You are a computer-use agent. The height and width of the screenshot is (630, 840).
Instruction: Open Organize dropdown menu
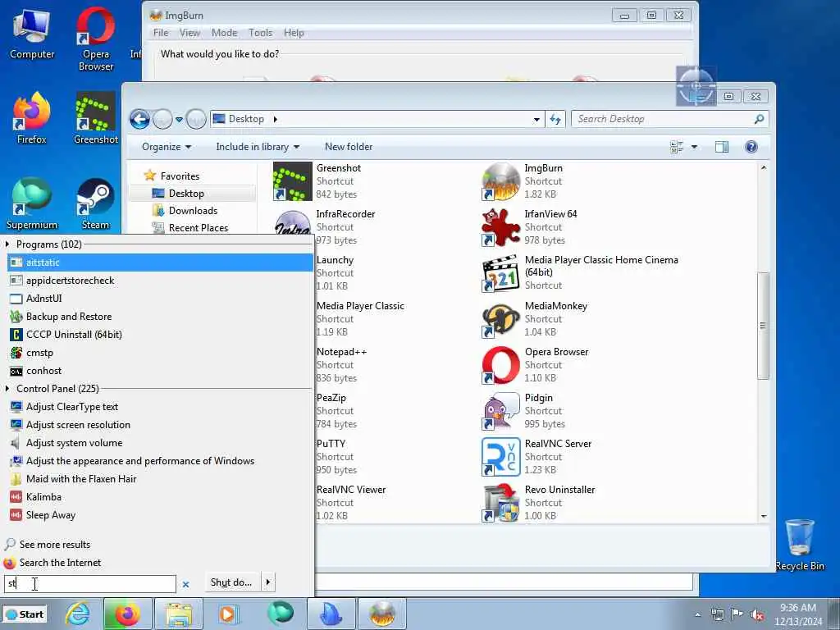(x=167, y=147)
